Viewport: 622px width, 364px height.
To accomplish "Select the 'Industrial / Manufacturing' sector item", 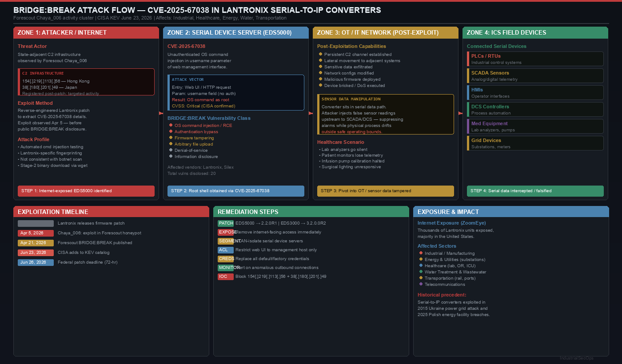I will coord(447,253).
